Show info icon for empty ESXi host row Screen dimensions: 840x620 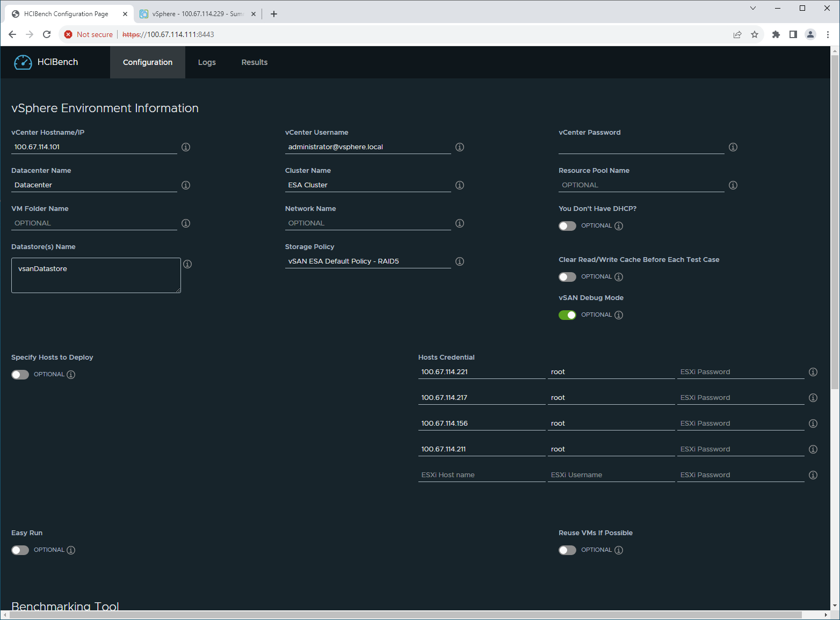pyautogui.click(x=813, y=475)
